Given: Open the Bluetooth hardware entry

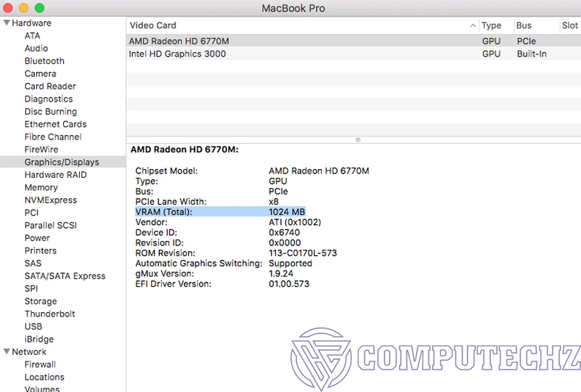Looking at the screenshot, I should 44,61.
